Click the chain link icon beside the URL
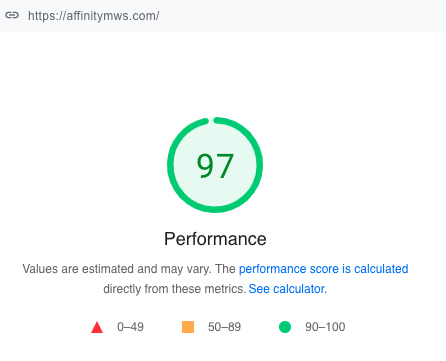This screenshot has width=446, height=361. [x=12, y=15]
